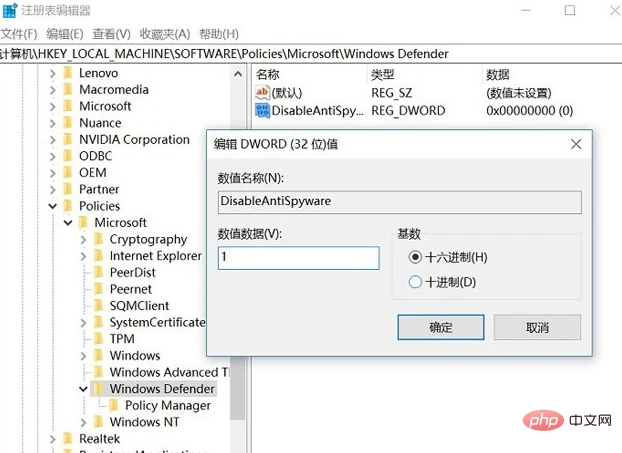Click the NVIDIA Corporation folder icon
622x453 pixels.
(68, 140)
